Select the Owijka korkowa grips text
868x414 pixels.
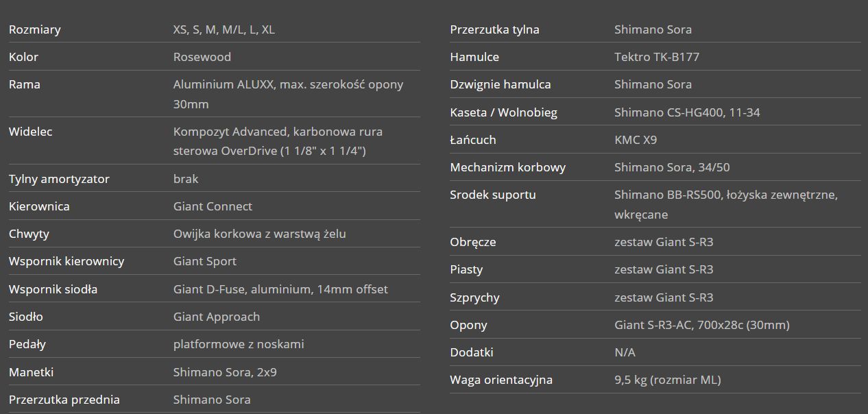pos(260,234)
